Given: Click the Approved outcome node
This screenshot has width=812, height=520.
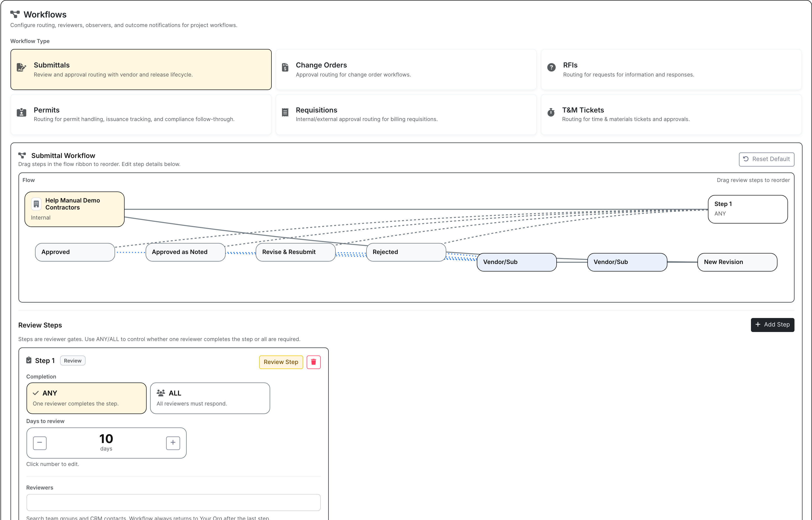Looking at the screenshot, I should click(x=75, y=252).
